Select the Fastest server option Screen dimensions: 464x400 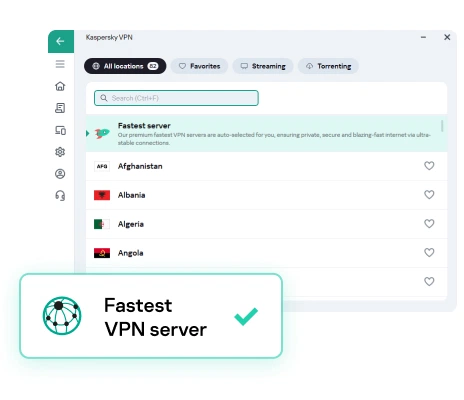tap(266, 134)
